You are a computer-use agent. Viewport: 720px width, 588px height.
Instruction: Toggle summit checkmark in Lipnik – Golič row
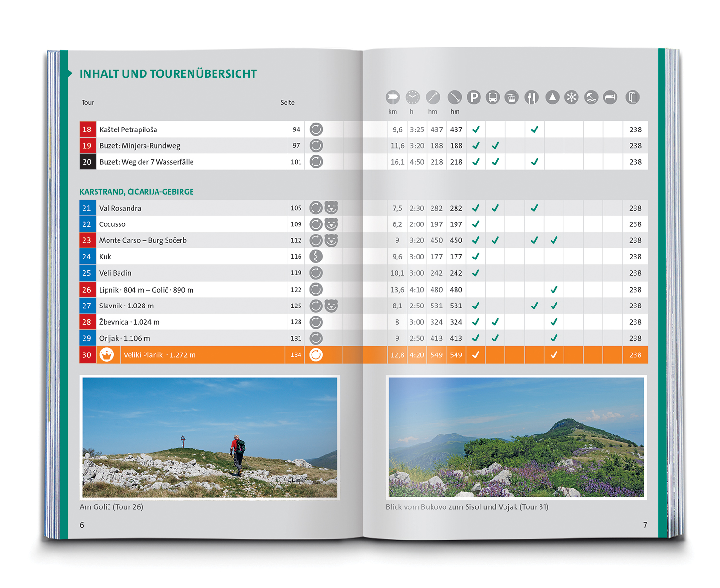point(554,290)
